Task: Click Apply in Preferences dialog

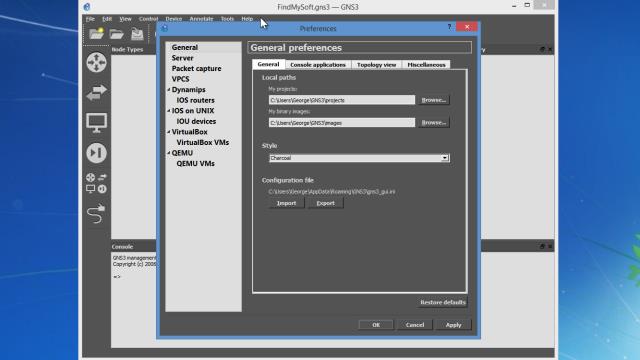Action: pos(453,325)
